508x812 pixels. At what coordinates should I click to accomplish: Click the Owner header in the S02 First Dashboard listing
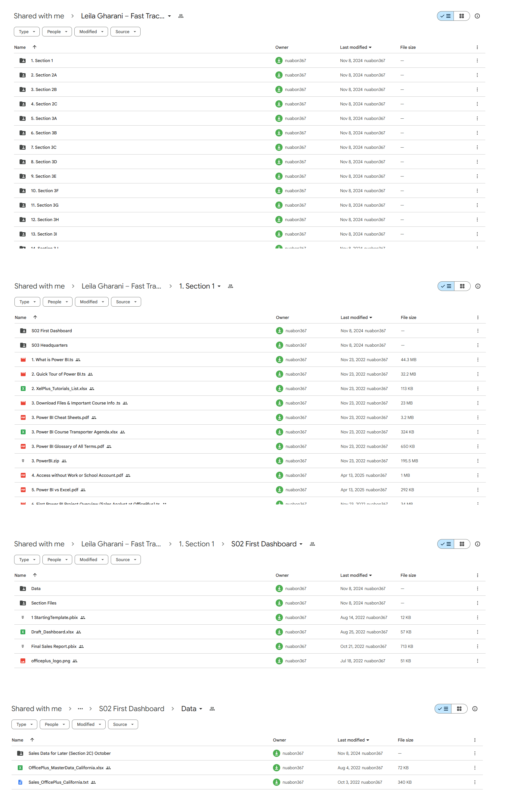click(x=282, y=575)
